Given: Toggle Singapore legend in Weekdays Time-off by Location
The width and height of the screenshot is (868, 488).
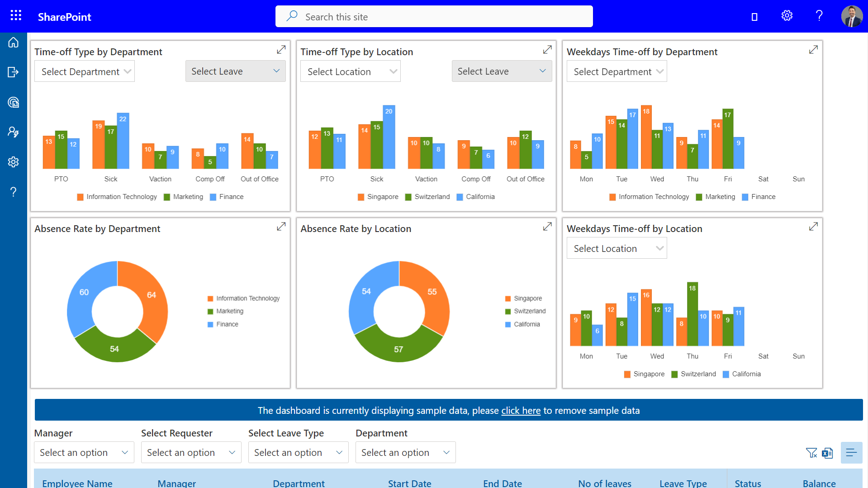Looking at the screenshot, I should (644, 374).
